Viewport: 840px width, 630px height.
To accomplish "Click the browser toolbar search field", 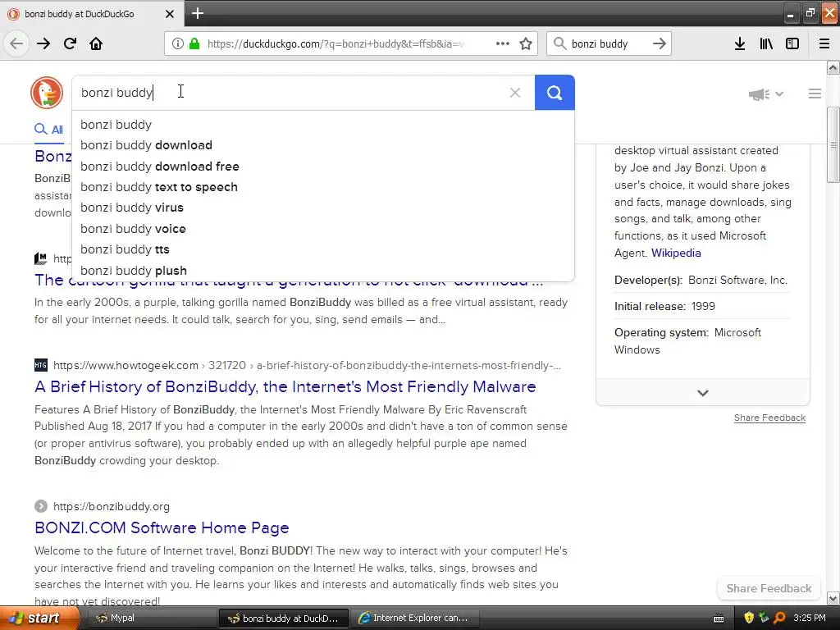I will [609, 43].
